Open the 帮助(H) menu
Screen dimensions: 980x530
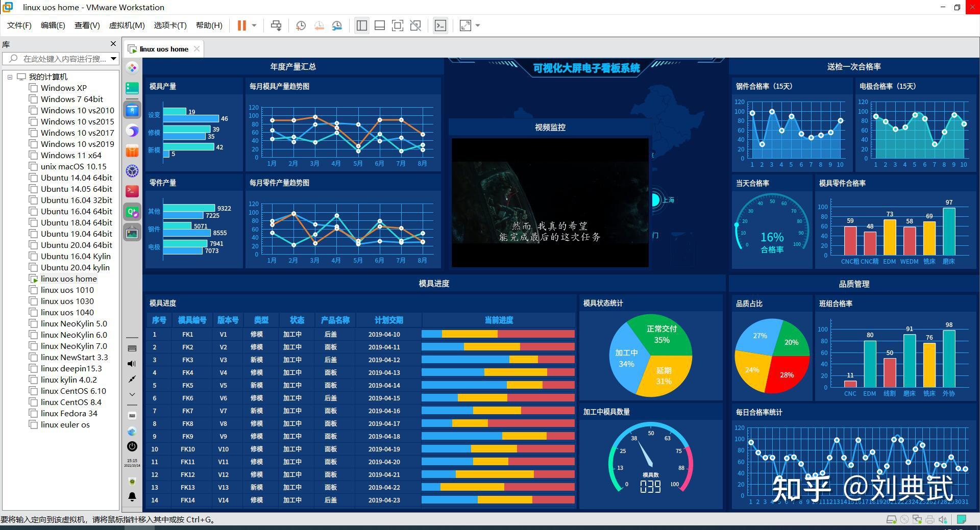209,26
